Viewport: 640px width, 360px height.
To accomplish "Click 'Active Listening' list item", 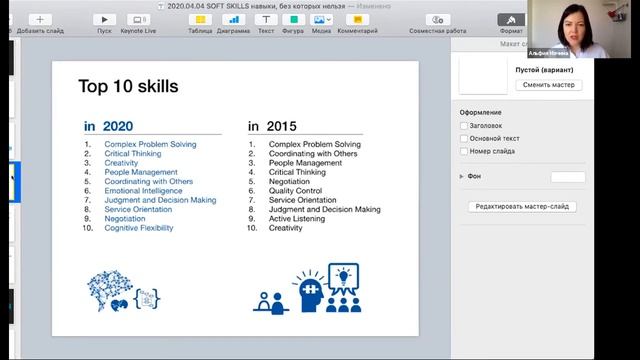I will click(297, 218).
